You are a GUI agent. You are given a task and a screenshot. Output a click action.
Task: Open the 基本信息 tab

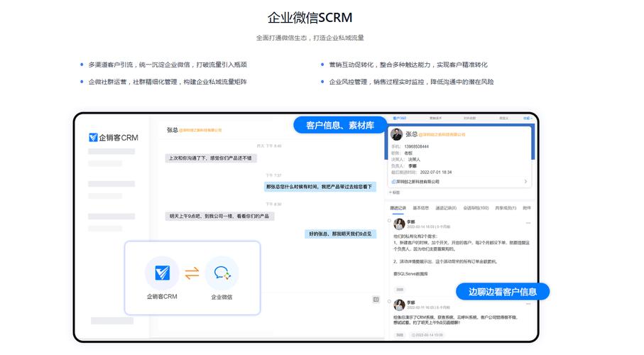[x=420, y=208]
